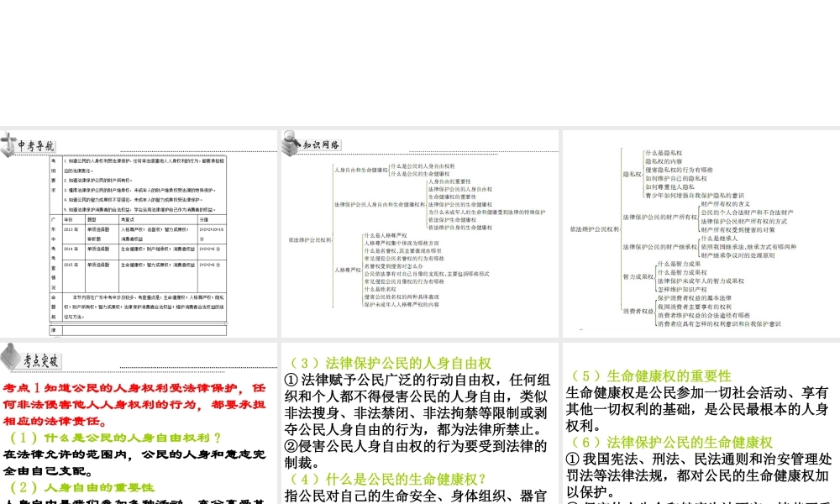840x504 pixels.
Task: Click the red 考点1 heading paragraph
Action: [134, 404]
